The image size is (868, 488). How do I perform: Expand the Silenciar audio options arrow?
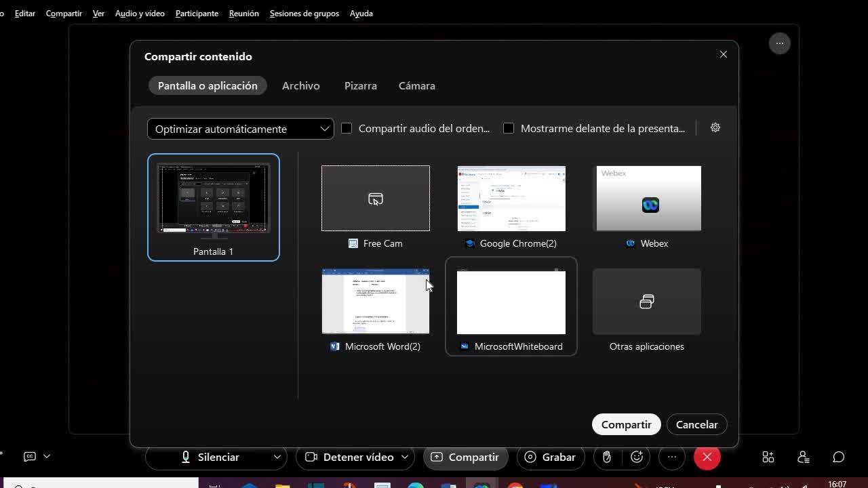click(277, 457)
